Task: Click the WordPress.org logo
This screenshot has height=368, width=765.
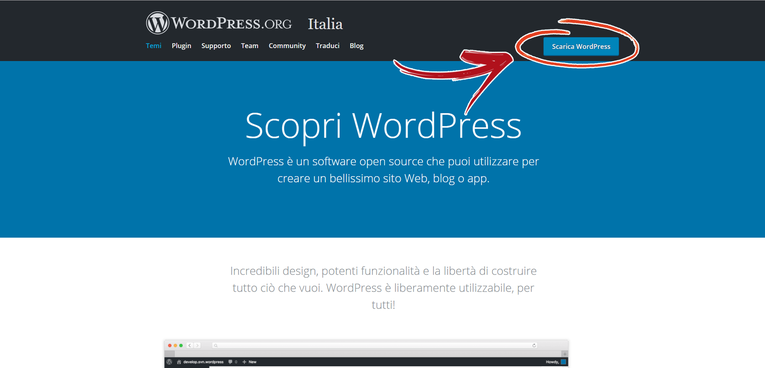Action: click(x=219, y=23)
